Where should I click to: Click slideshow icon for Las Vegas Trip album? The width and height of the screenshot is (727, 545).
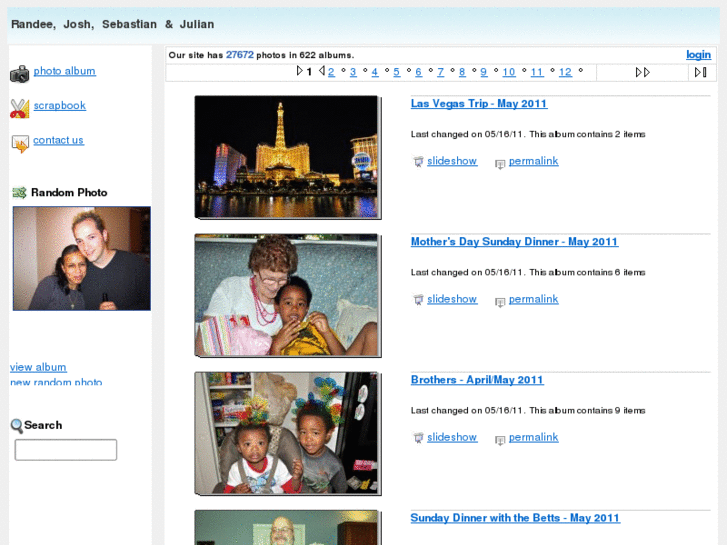[x=418, y=161]
